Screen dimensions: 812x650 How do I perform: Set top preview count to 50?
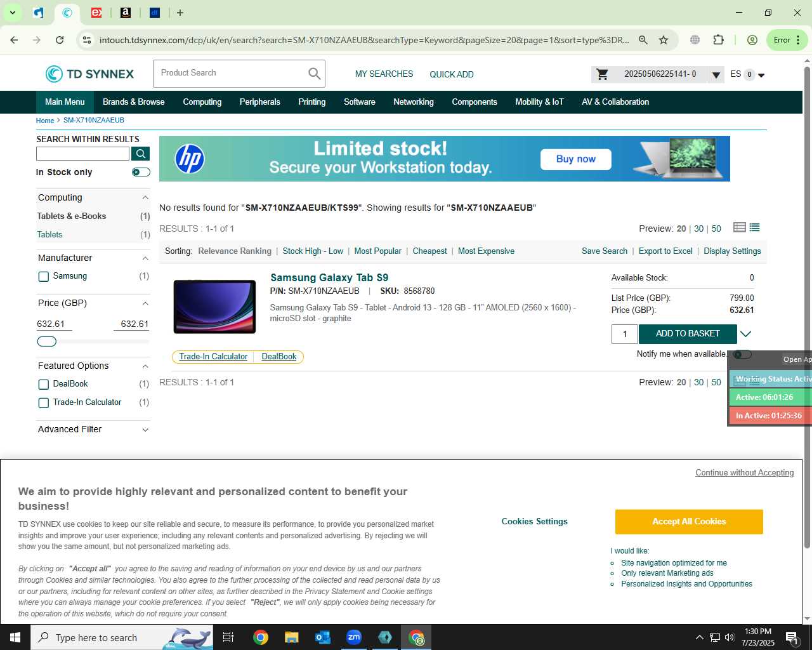pos(716,229)
